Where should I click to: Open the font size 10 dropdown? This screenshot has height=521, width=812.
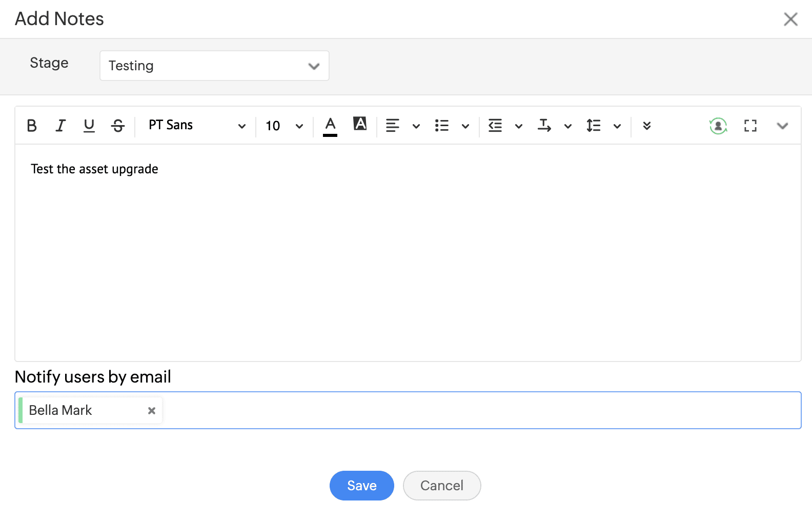coord(284,126)
